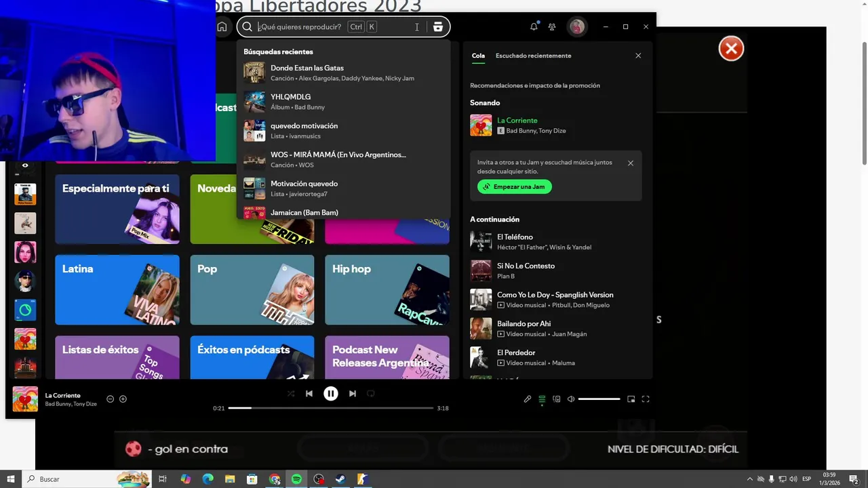The height and width of the screenshot is (488, 868).
Task: Click 'Empezar una Jam' button
Action: 515,186
